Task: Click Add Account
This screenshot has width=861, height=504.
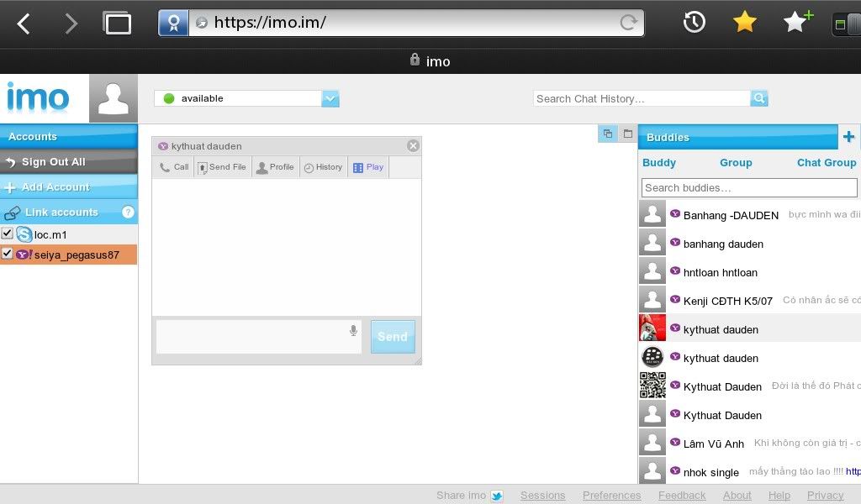Action: (69, 187)
